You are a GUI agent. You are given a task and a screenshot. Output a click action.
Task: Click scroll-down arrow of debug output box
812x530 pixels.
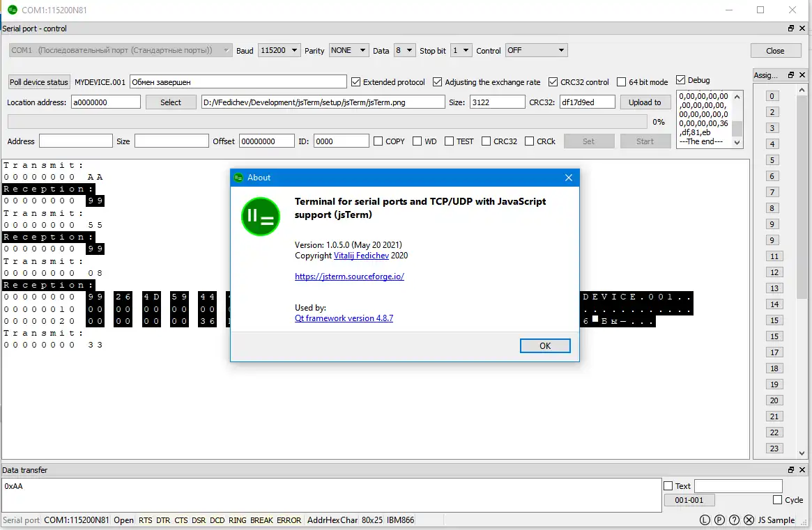pyautogui.click(x=737, y=143)
